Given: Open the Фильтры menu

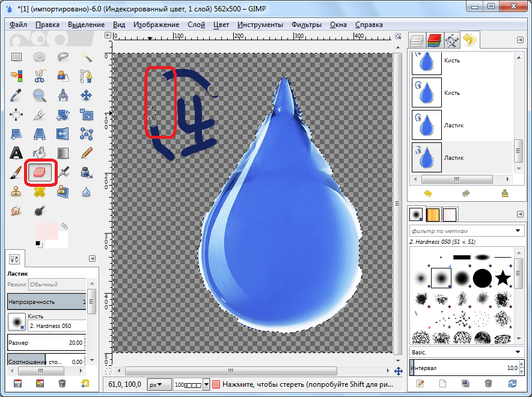Looking at the screenshot, I should [x=307, y=25].
